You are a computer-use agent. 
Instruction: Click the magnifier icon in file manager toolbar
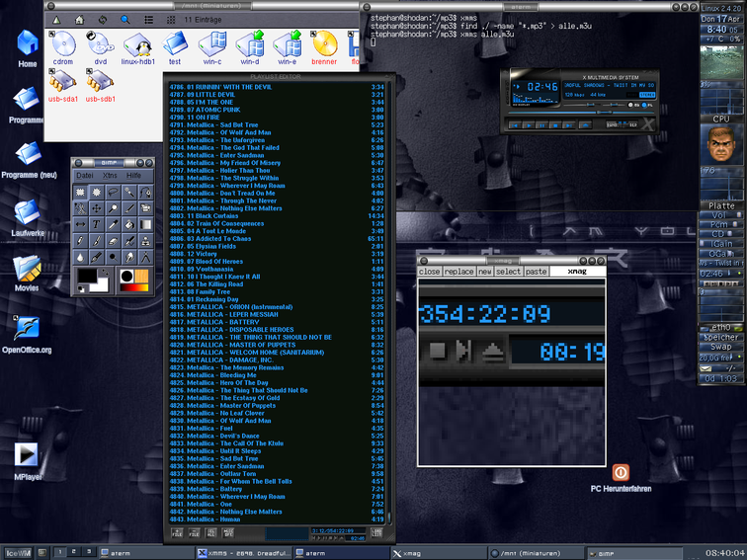tap(124, 20)
